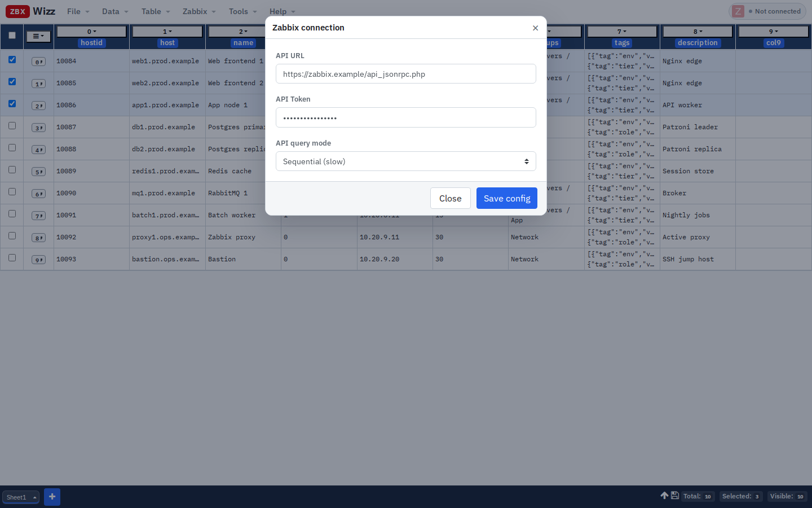Click the host column label
The height and width of the screenshot is (508, 812).
pyautogui.click(x=167, y=43)
